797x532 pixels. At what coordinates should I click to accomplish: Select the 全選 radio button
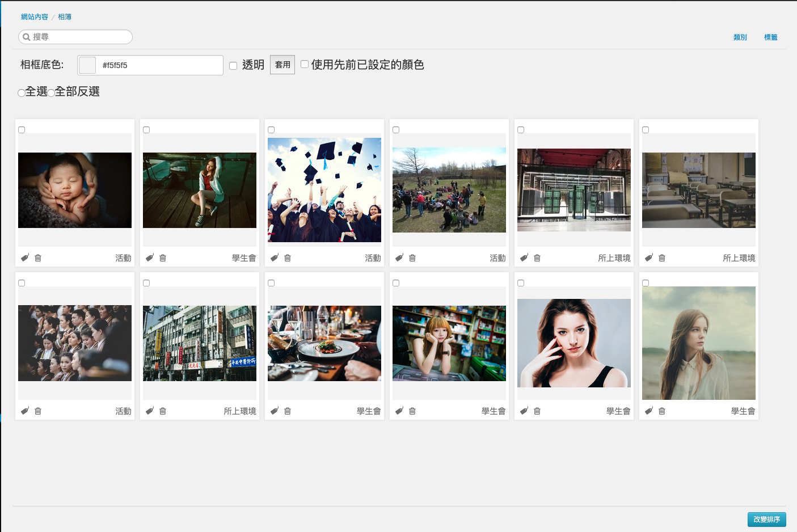click(22, 92)
